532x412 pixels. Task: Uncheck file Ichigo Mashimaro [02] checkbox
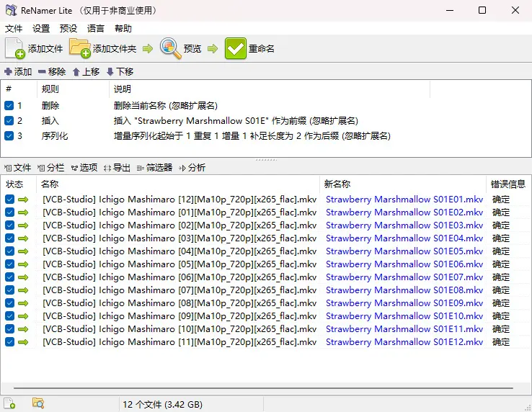click(x=9, y=225)
